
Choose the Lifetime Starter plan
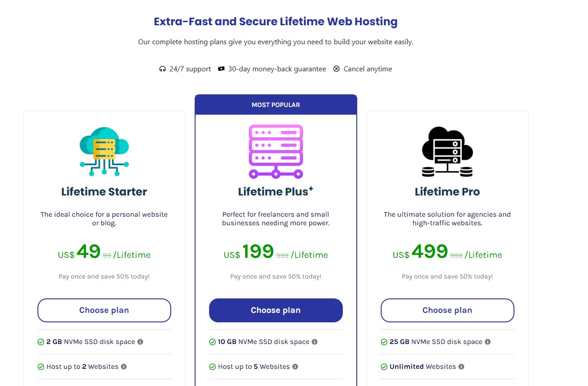[x=104, y=310]
